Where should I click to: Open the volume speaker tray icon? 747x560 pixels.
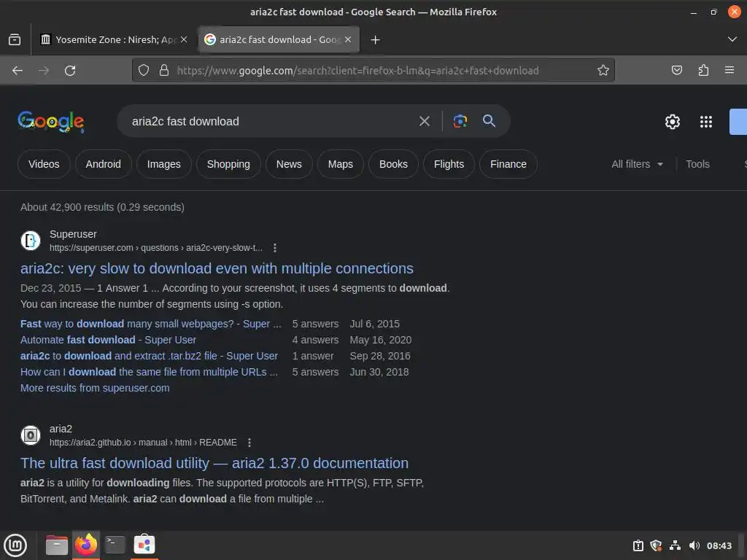(694, 545)
